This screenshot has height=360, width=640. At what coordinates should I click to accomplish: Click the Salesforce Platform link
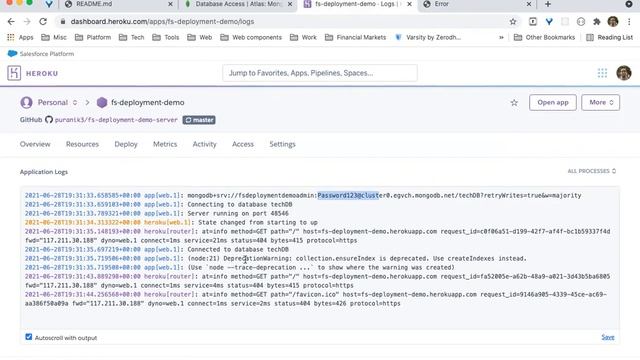(x=47, y=53)
